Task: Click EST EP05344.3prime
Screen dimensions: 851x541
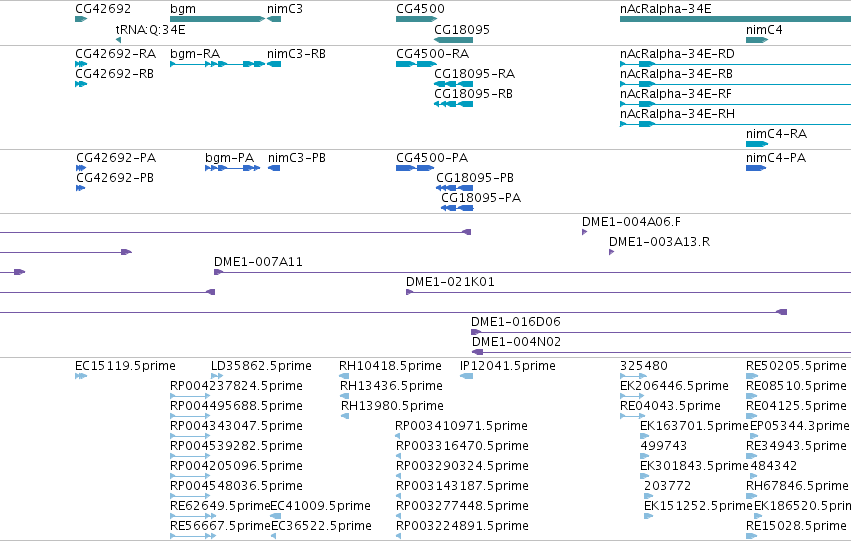Action: point(800,427)
